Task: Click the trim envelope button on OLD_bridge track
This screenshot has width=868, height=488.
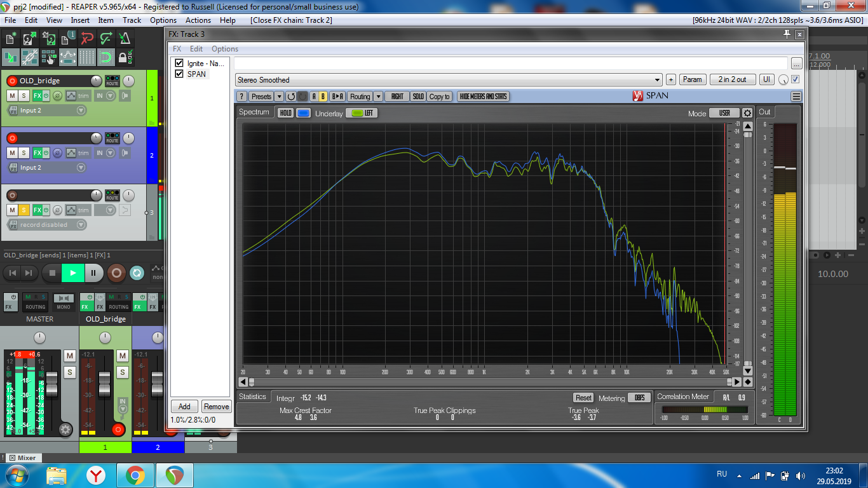Action: [x=79, y=96]
